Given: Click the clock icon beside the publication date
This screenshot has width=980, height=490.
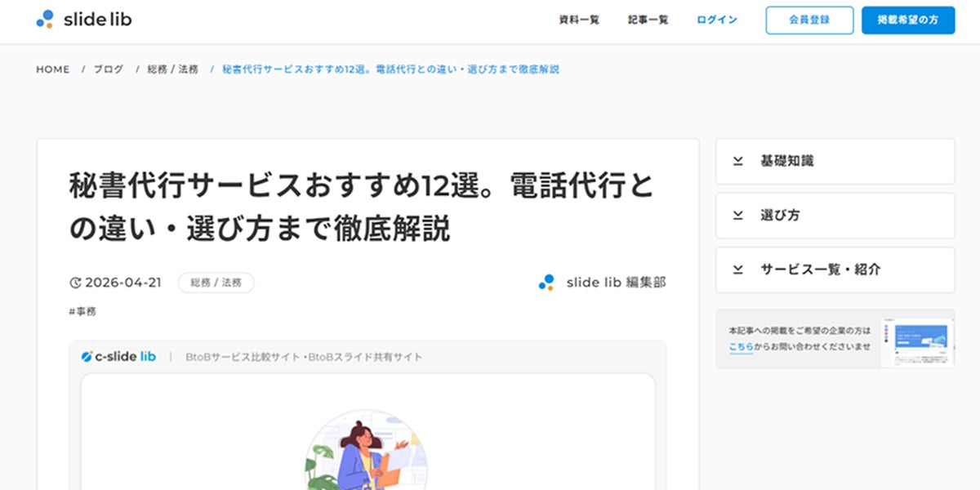Looking at the screenshot, I should click(x=77, y=282).
